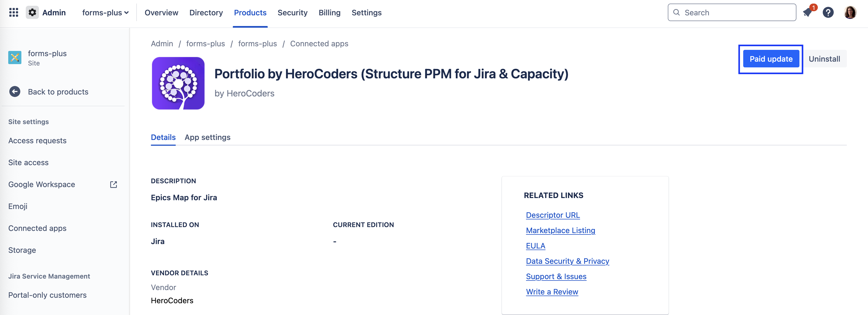Click the Portfolio by HeroCoders app logo
The image size is (868, 315).
click(178, 83)
